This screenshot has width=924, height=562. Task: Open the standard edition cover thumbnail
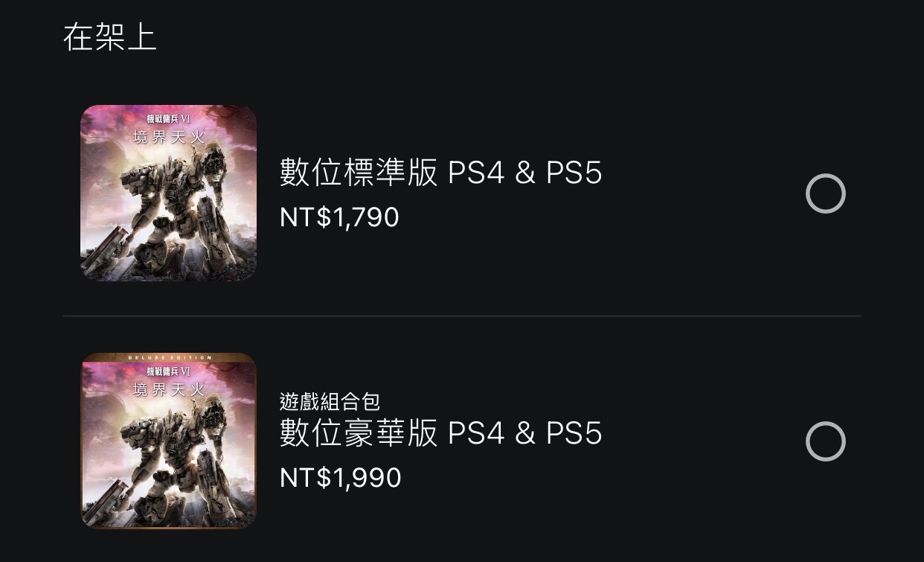click(169, 193)
